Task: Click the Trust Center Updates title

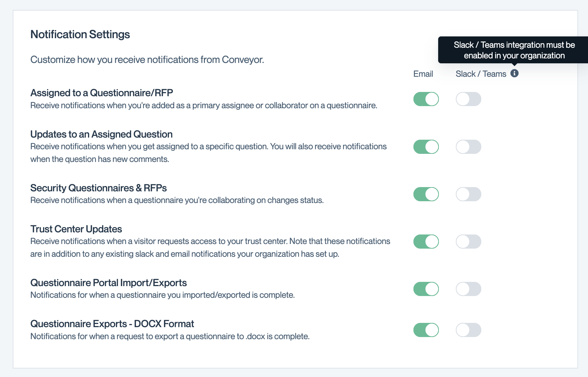Action: click(76, 229)
